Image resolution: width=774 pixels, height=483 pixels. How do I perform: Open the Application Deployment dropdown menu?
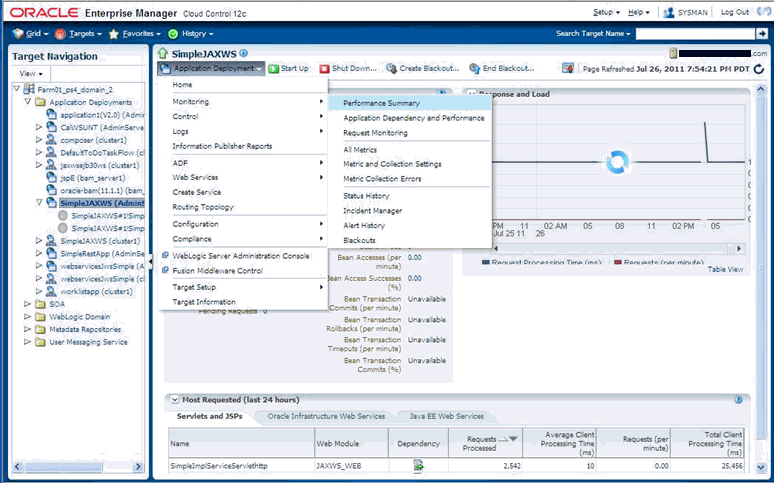point(211,69)
